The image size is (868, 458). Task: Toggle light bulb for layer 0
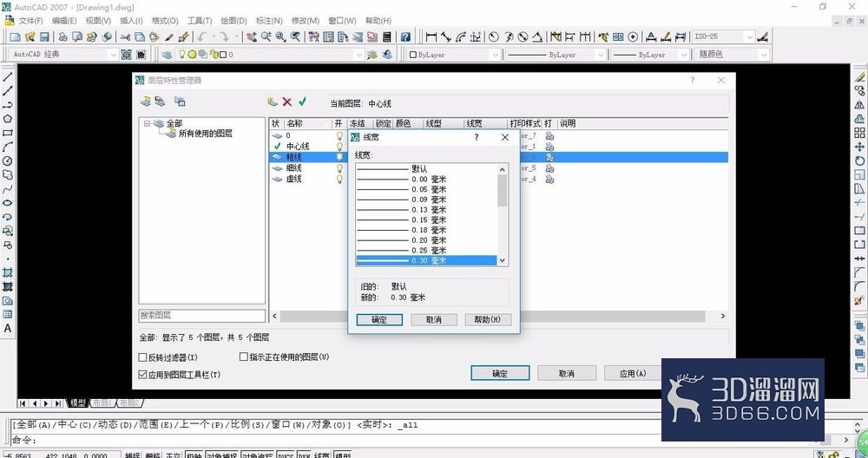point(340,135)
